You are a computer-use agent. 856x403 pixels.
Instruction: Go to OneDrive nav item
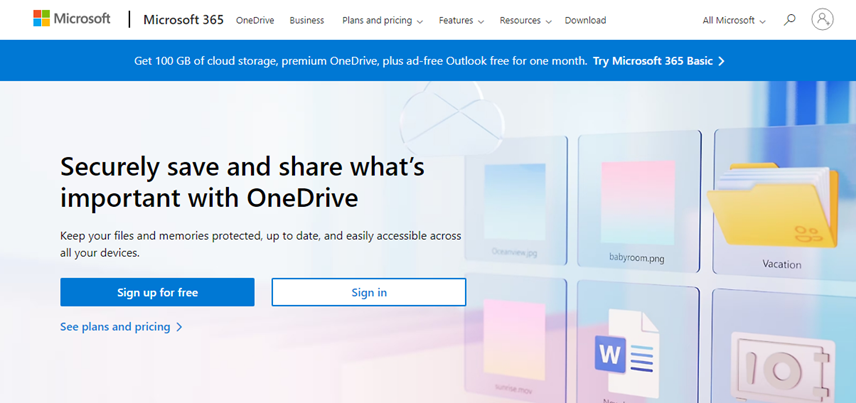pyautogui.click(x=255, y=20)
